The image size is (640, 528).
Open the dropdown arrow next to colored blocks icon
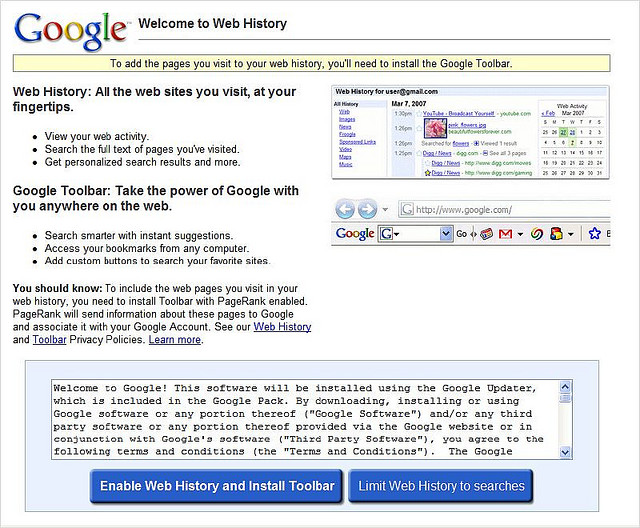coord(571,234)
